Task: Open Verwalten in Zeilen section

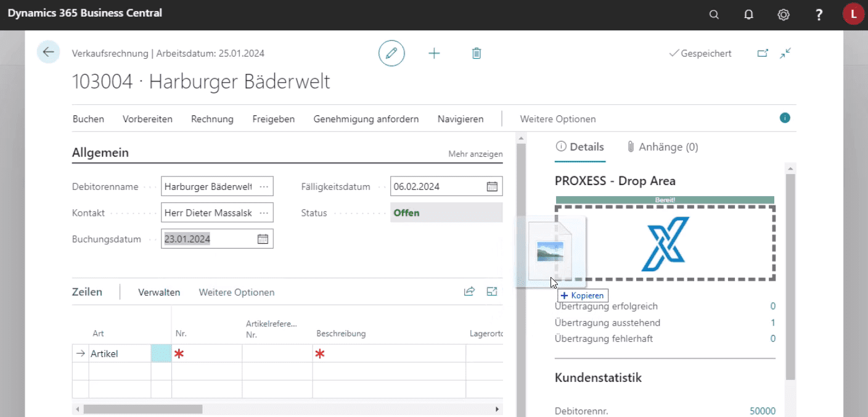Action: [x=159, y=292]
